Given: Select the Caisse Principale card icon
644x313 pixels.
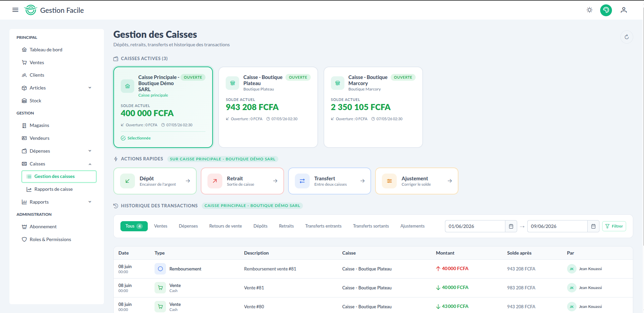Looking at the screenshot, I should [x=128, y=86].
